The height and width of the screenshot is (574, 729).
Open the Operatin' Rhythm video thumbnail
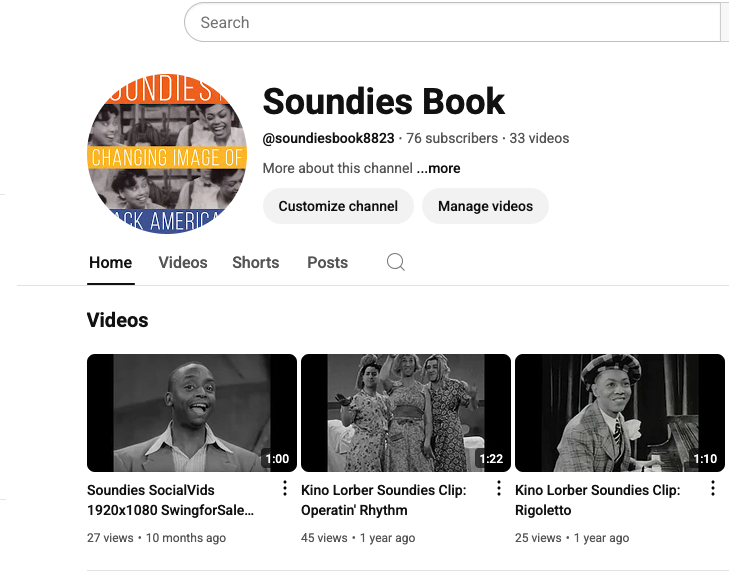point(406,413)
